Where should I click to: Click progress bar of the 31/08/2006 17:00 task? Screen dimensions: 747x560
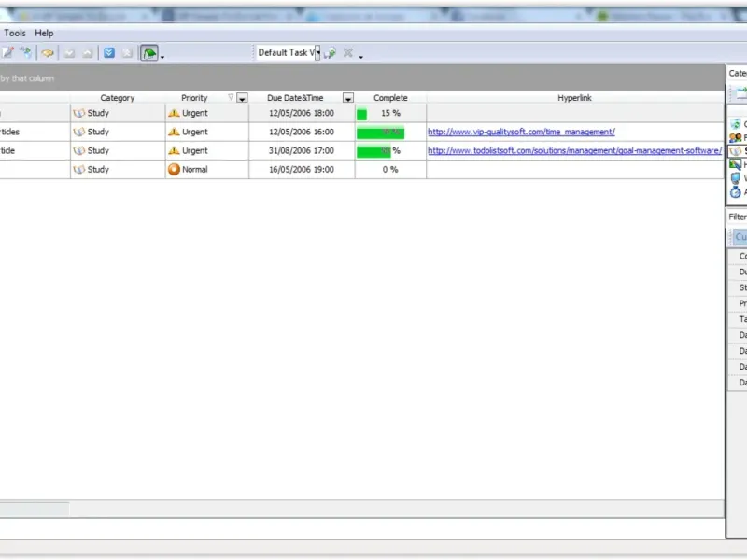point(373,152)
